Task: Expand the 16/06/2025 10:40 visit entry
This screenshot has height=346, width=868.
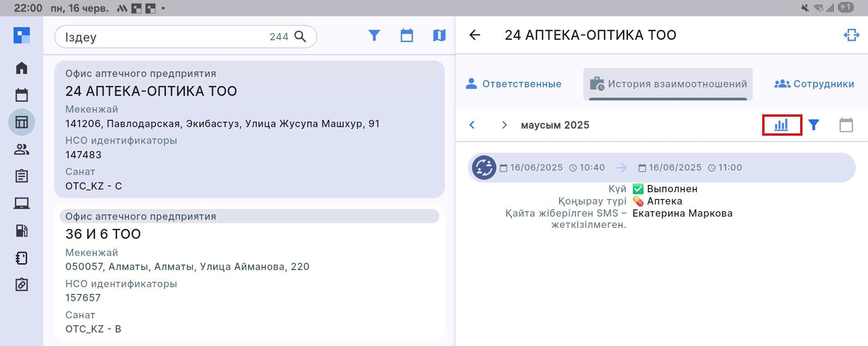Action: tap(661, 168)
